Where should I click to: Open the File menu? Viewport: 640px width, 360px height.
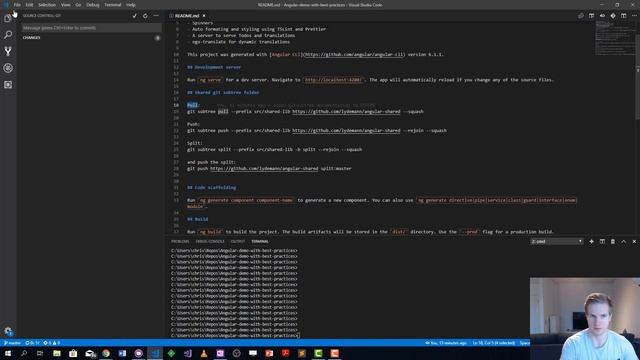(17, 5)
